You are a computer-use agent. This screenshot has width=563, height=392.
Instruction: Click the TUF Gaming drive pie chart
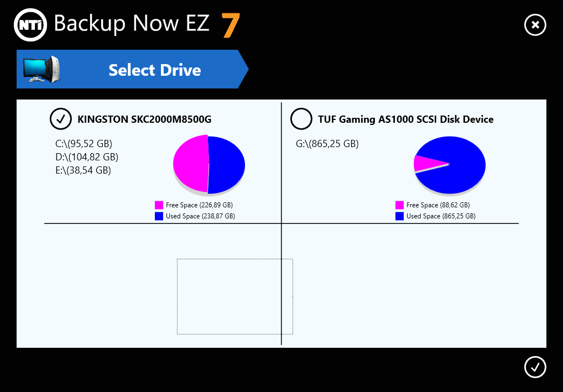450,164
